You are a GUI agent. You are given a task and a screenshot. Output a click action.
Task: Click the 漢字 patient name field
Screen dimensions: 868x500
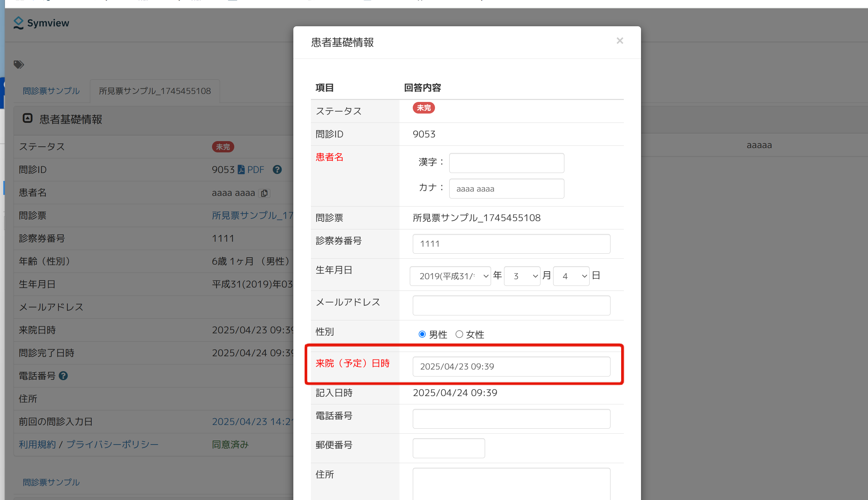(x=506, y=163)
